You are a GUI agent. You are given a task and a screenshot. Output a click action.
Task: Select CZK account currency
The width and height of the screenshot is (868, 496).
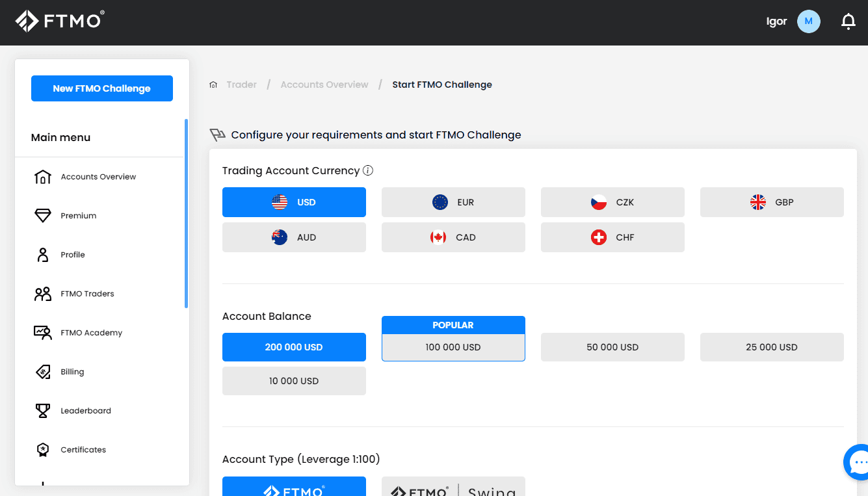(612, 202)
